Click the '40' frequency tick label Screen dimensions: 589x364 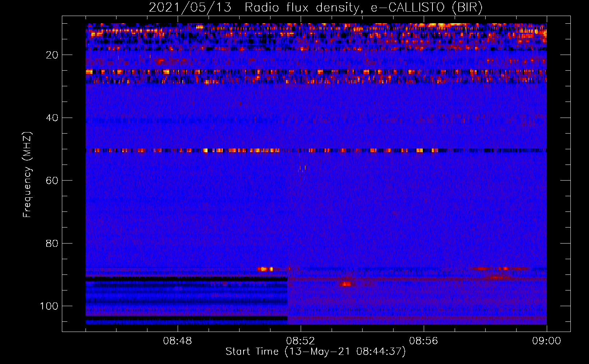(x=52, y=118)
